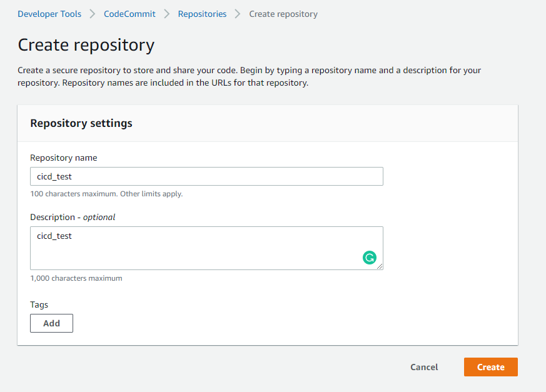
Task: Click the Tags label
Action: tap(39, 304)
